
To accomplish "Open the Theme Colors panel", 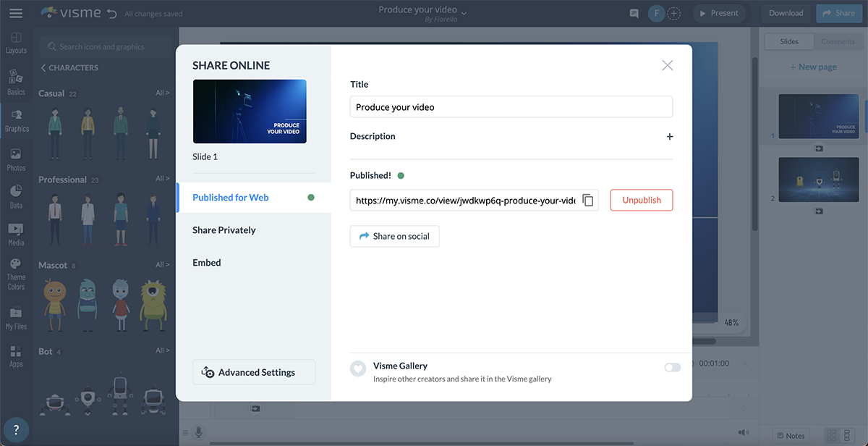I will (16, 274).
